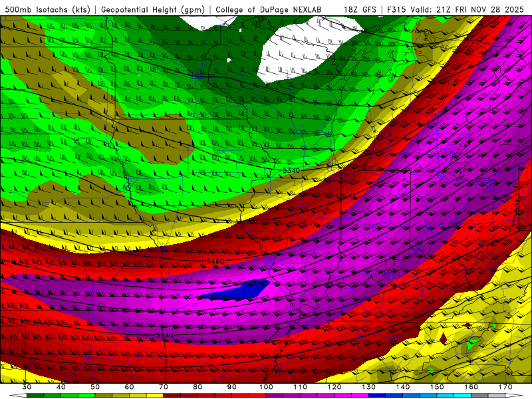Image resolution: width=532 pixels, height=399 pixels.
Task: Click the "18Z GFS" model run label
Action: click(360, 10)
